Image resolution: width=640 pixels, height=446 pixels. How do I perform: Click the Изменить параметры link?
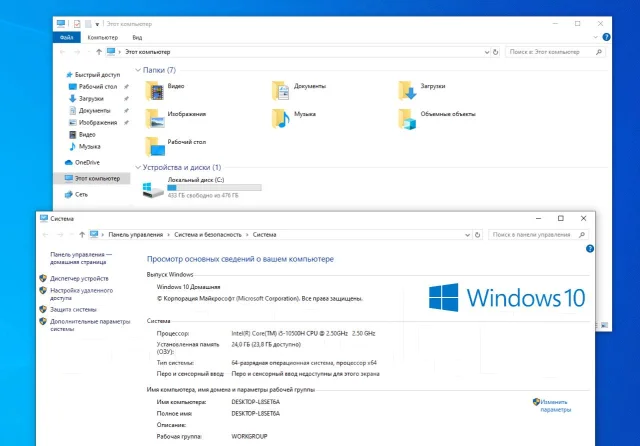tap(556, 406)
